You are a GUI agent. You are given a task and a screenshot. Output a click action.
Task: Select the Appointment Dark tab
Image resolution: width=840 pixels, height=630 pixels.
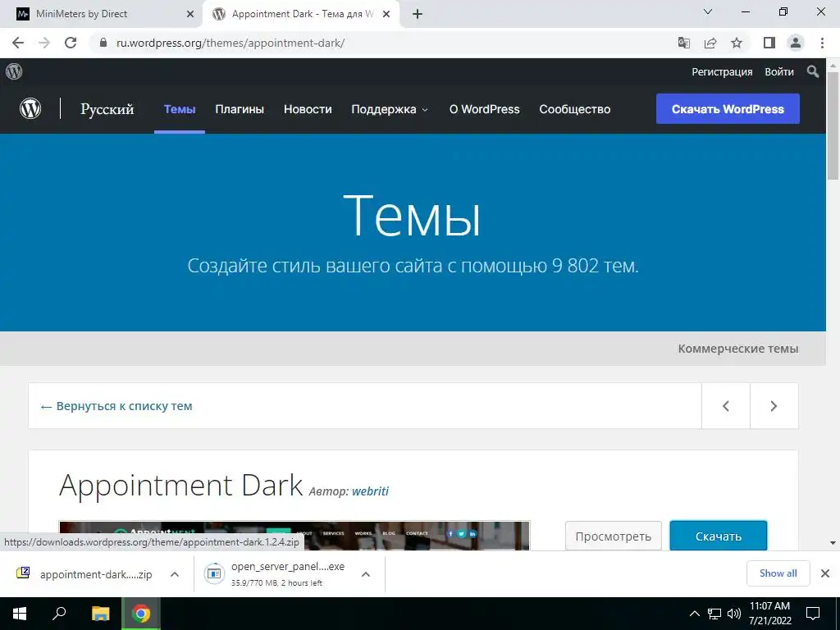tap(303, 14)
